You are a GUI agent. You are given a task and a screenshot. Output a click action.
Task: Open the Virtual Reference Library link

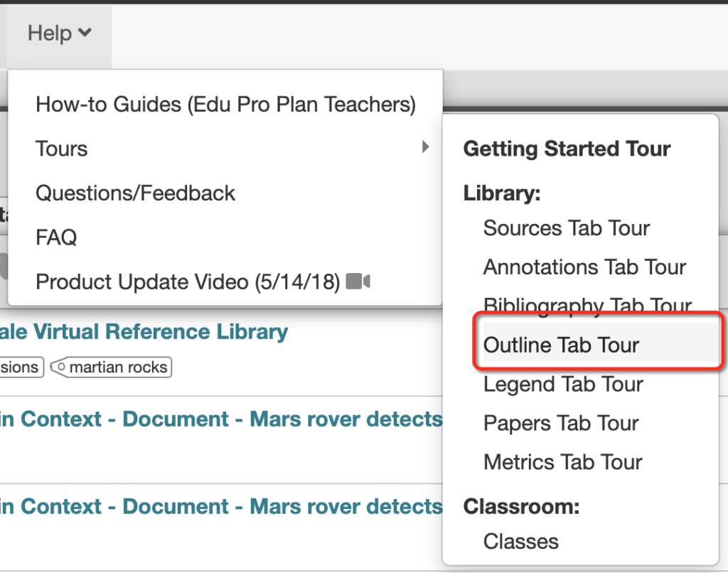pyautogui.click(x=144, y=332)
